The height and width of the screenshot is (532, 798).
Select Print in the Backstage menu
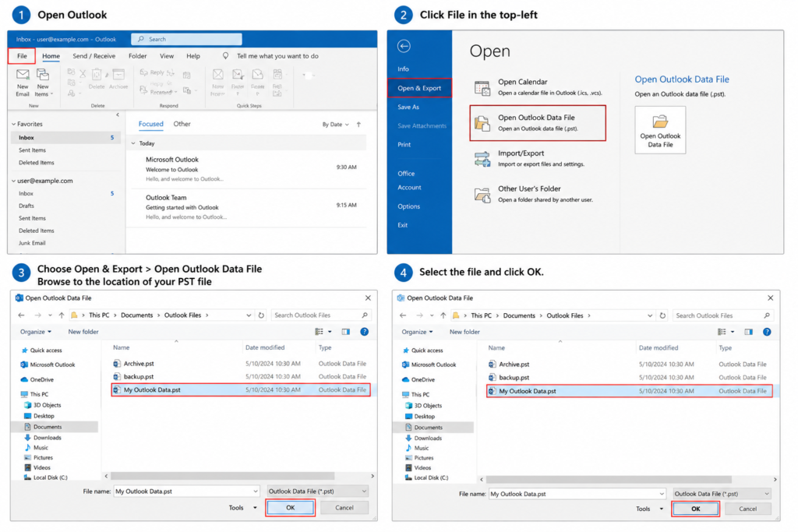coord(404,144)
